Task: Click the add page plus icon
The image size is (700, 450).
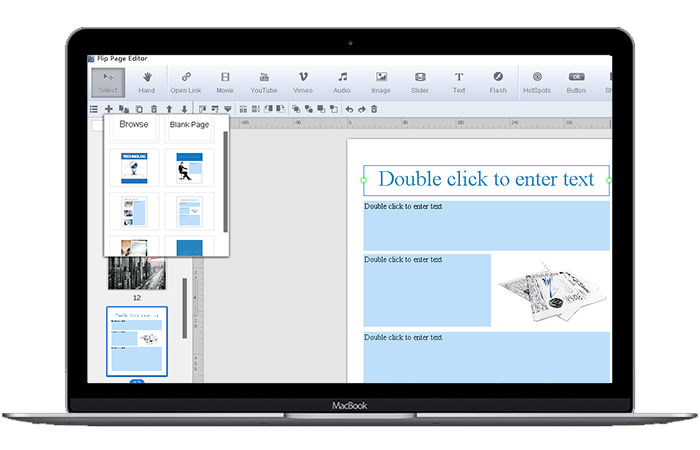Action: [x=109, y=108]
